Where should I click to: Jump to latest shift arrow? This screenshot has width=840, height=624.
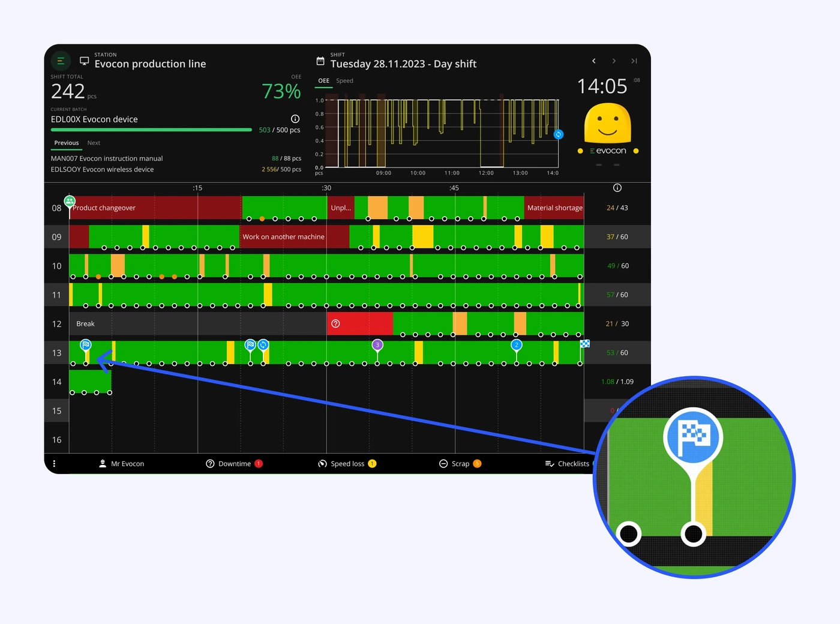pos(634,61)
